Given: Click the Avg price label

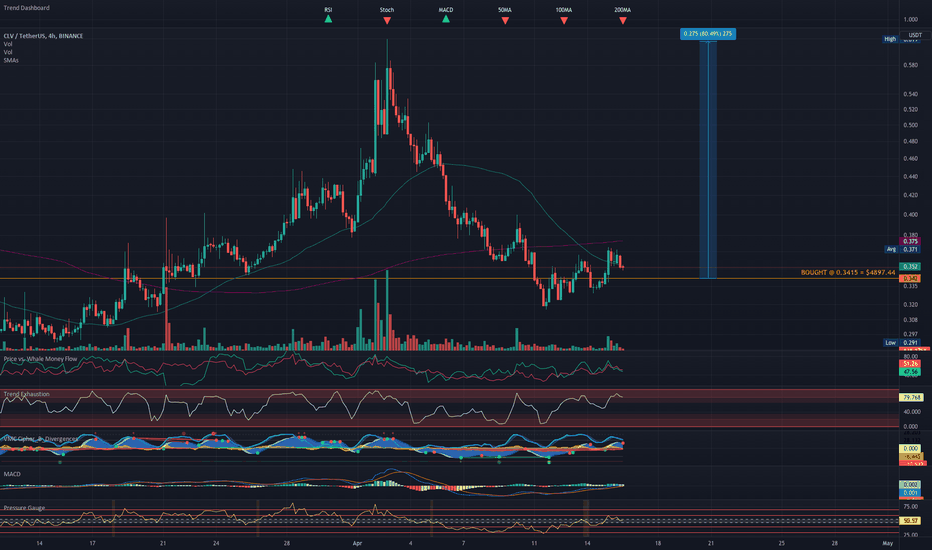Looking at the screenshot, I should pos(890,249).
